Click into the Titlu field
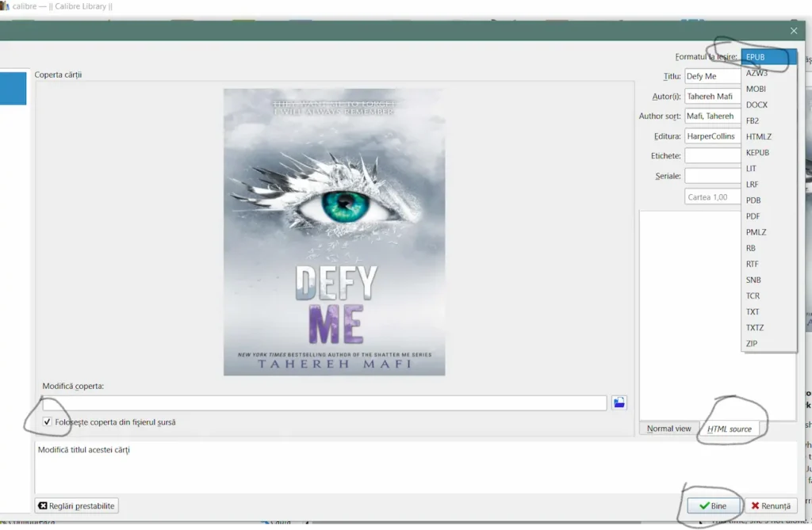This screenshot has width=812, height=530. 712,76
